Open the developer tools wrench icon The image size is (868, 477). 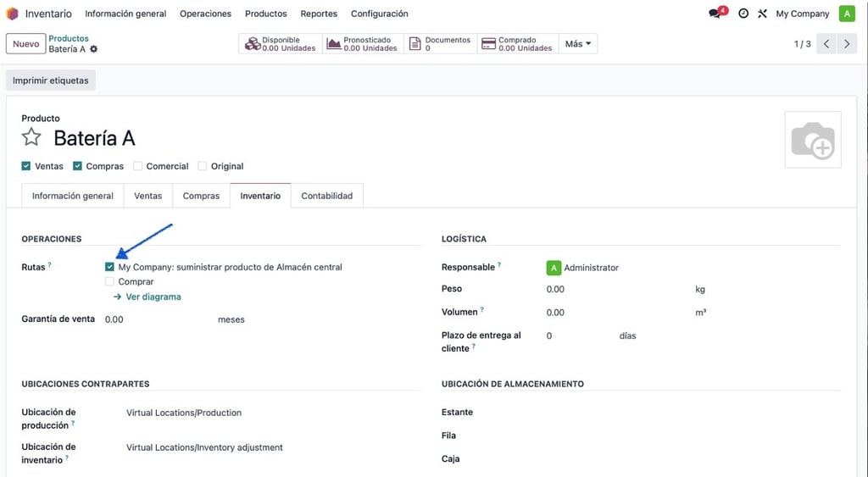point(762,14)
